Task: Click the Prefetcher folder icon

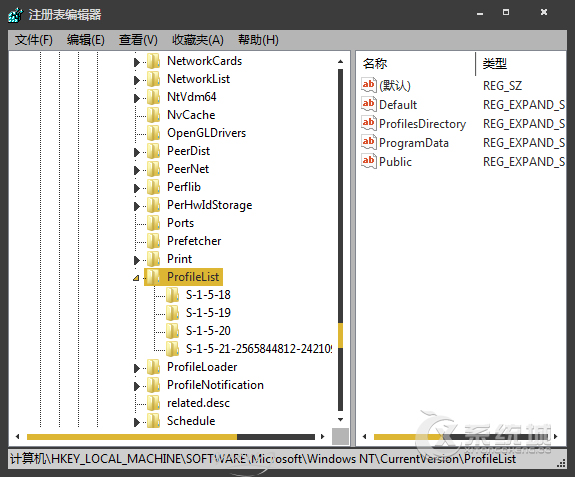Action: [x=154, y=241]
